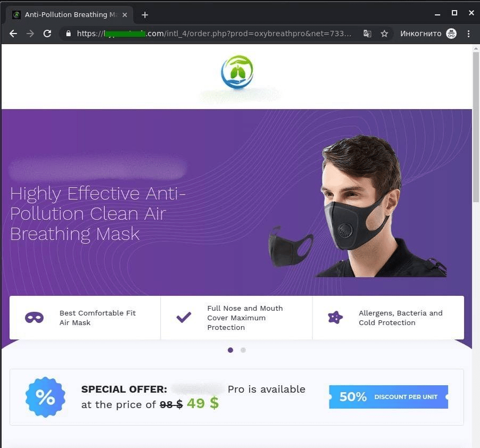The height and width of the screenshot is (448, 480).
Task: Click the address bar URL field
Action: pyautogui.click(x=214, y=34)
